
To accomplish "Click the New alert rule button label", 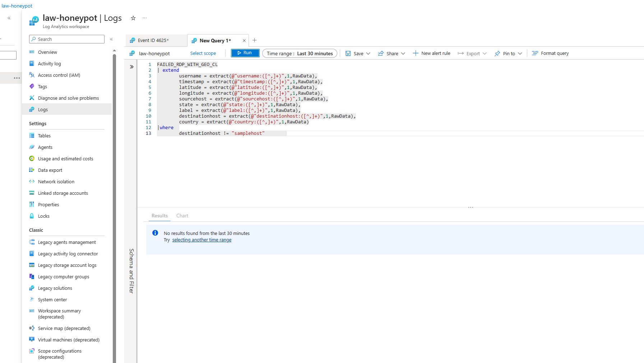I will pos(436,53).
